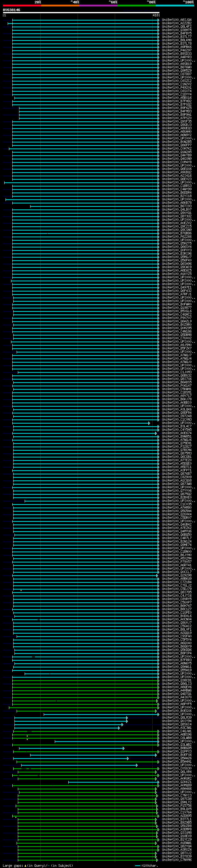This screenshot has width=197, height=868.
Task: Open hit UniRef100_B4FBY5
Action: pos(176,33)
